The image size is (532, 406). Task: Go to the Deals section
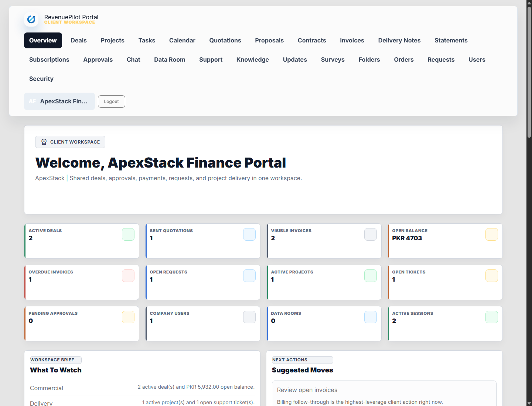pyautogui.click(x=79, y=41)
